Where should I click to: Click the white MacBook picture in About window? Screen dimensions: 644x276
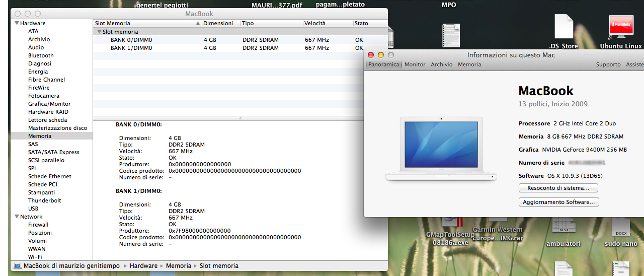tap(441, 149)
